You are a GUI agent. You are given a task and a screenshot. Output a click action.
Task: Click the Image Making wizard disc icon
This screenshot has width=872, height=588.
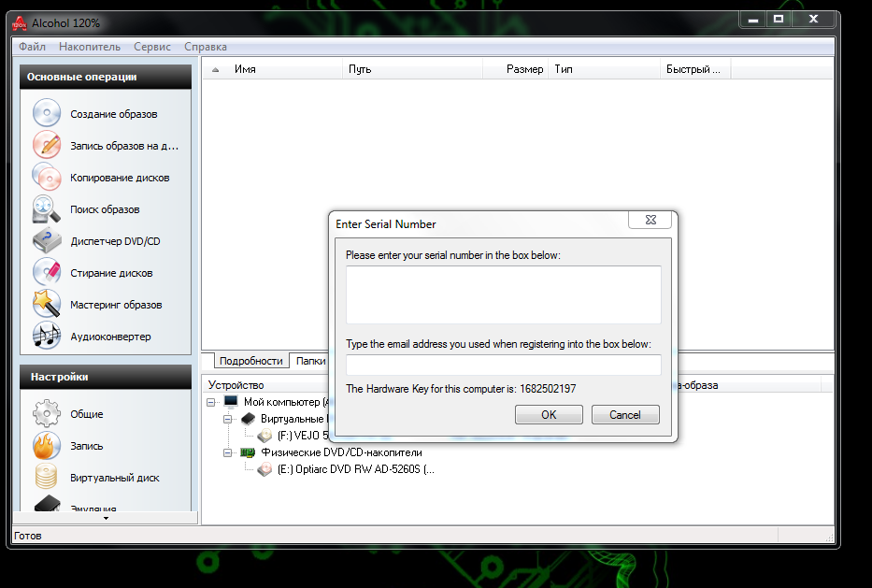click(x=47, y=114)
